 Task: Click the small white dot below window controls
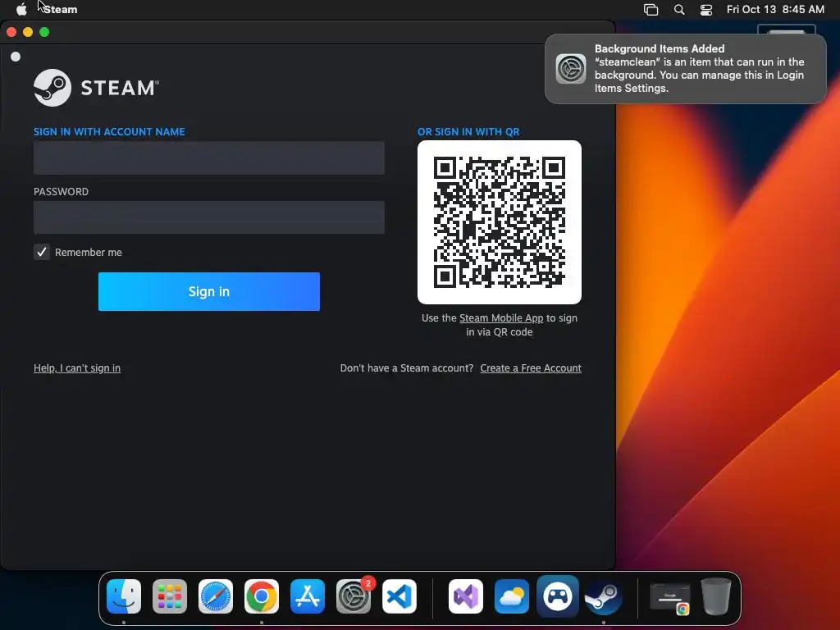point(16,57)
